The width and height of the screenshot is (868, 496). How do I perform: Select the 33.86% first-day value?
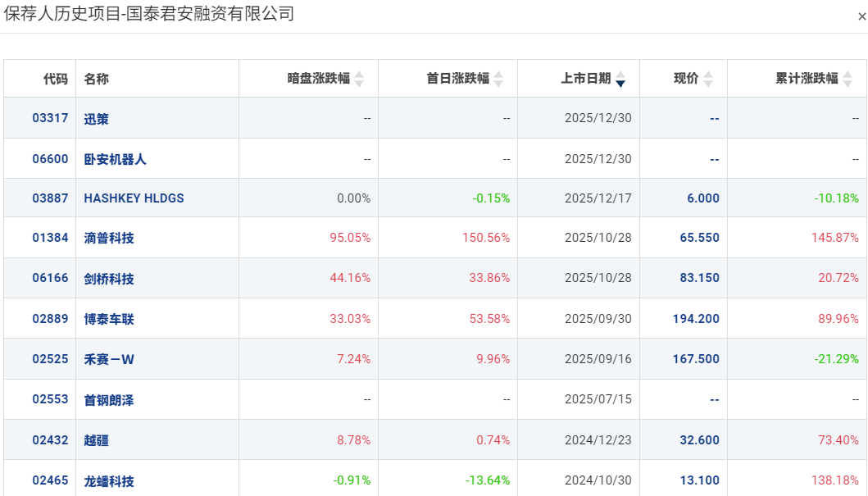(489, 278)
